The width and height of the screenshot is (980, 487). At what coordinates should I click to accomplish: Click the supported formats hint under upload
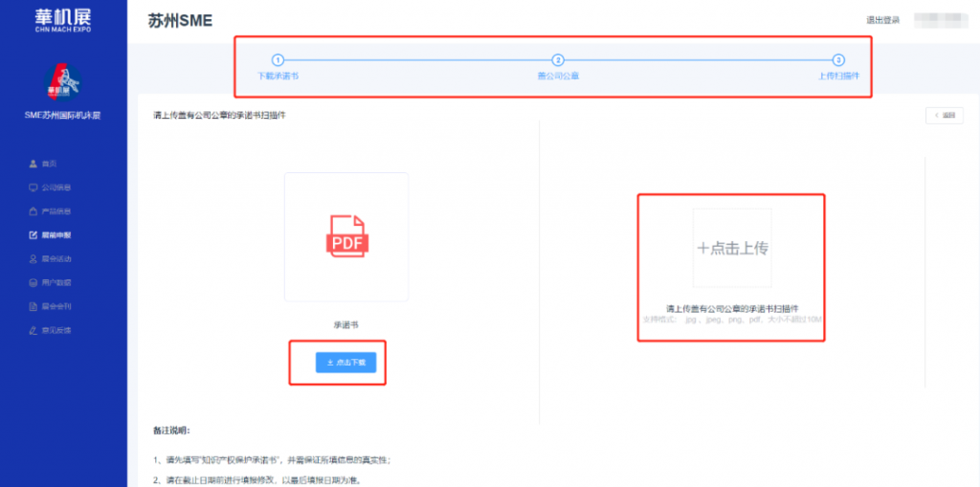point(732,320)
